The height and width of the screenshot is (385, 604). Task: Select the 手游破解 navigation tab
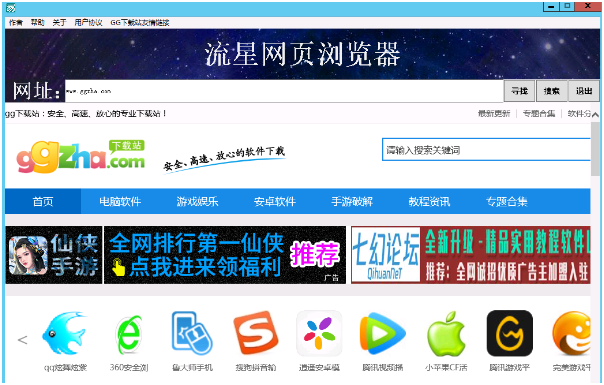click(352, 202)
